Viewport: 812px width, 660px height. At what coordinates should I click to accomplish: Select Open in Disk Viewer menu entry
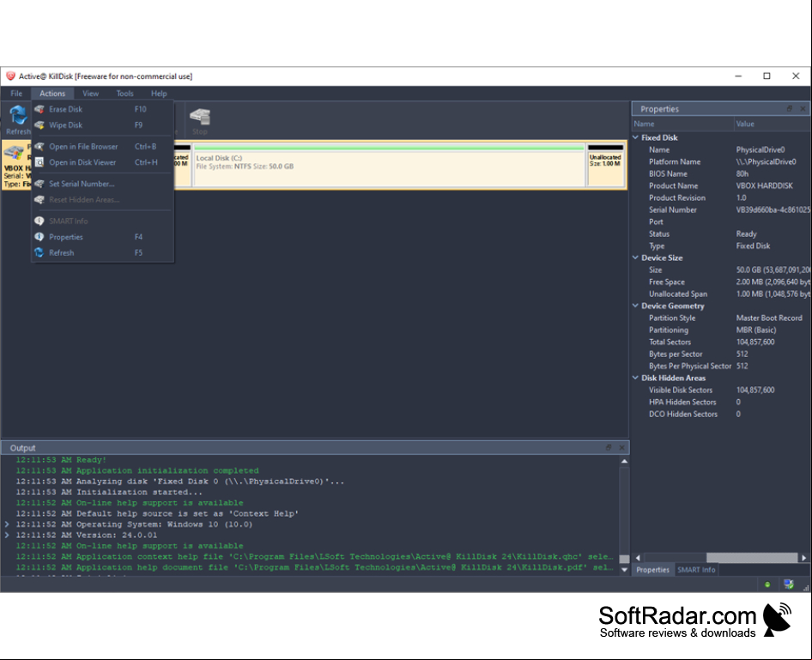[x=102, y=162]
